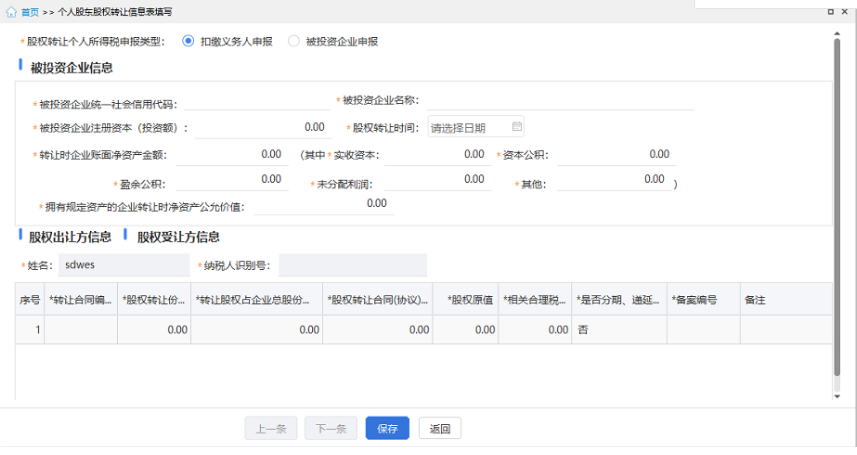Click the blue 保存 button
857x455 pixels.
click(x=387, y=429)
